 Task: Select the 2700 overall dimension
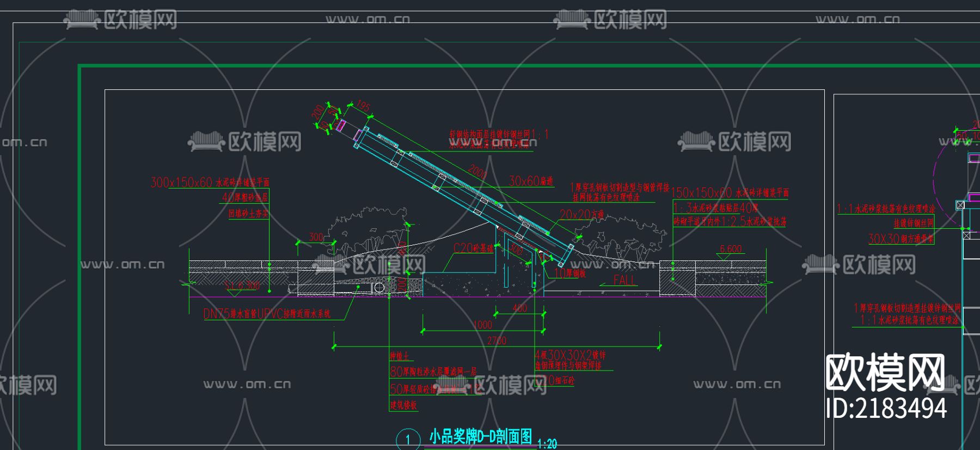(x=497, y=340)
